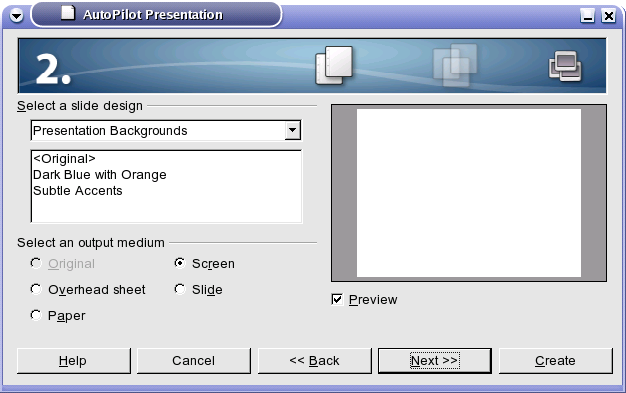This screenshot has height=393, width=626.
Task: Select Subtle Accents slide design
Action: pyautogui.click(x=77, y=191)
